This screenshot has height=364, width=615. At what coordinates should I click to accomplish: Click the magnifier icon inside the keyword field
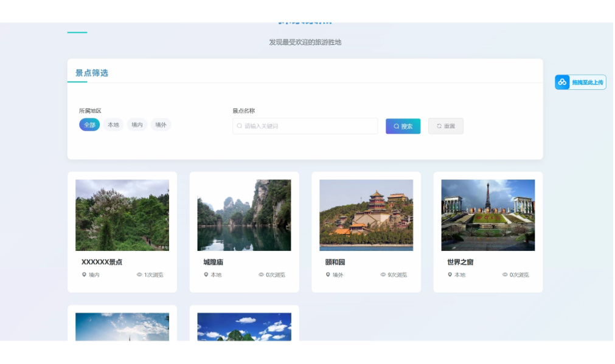[x=240, y=126]
